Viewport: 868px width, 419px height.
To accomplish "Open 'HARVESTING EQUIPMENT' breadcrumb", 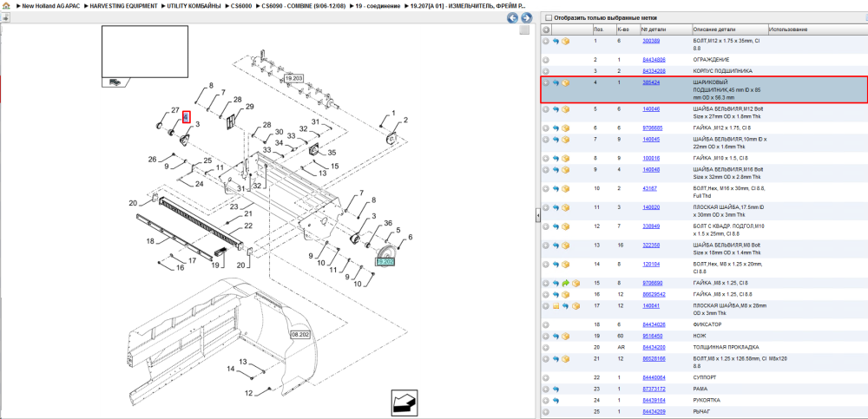I will 124,5.
